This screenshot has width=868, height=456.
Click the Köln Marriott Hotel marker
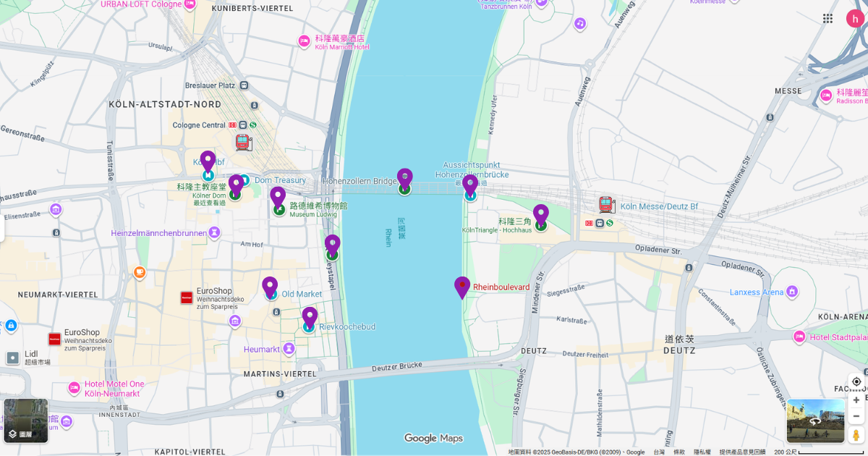[x=304, y=42]
